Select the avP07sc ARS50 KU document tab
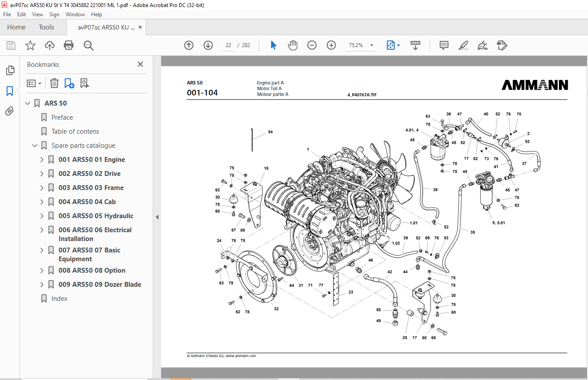The width and height of the screenshot is (588, 380). coord(106,27)
